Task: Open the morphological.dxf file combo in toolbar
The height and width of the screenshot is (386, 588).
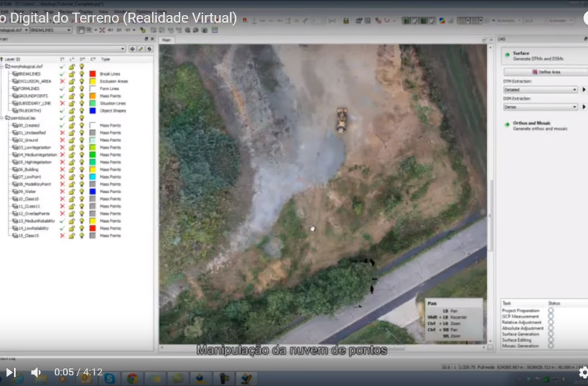Action: pos(14,30)
